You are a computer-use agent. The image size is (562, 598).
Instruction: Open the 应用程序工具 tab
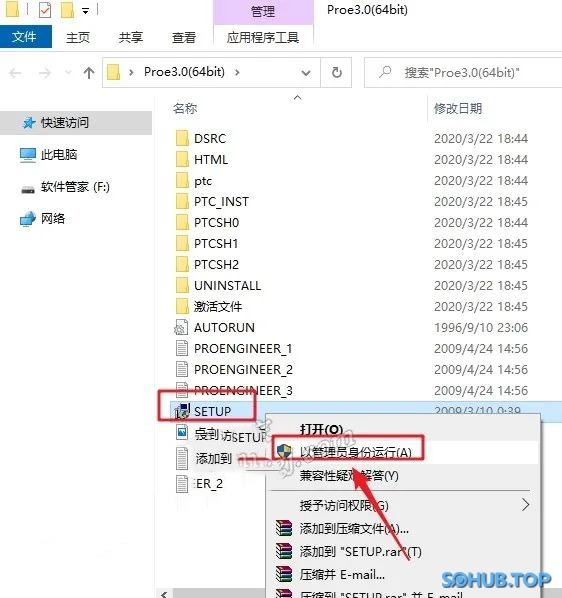pyautogui.click(x=263, y=37)
